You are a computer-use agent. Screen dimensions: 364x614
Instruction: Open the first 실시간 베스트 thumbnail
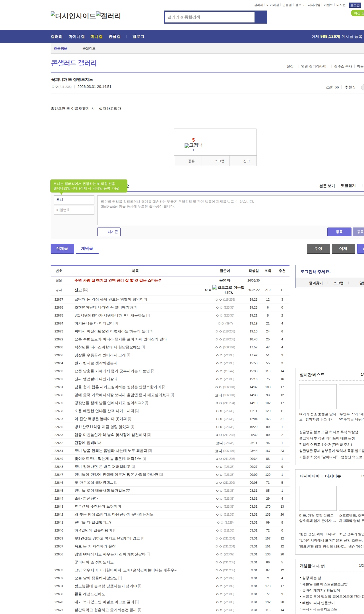[x=318, y=396]
